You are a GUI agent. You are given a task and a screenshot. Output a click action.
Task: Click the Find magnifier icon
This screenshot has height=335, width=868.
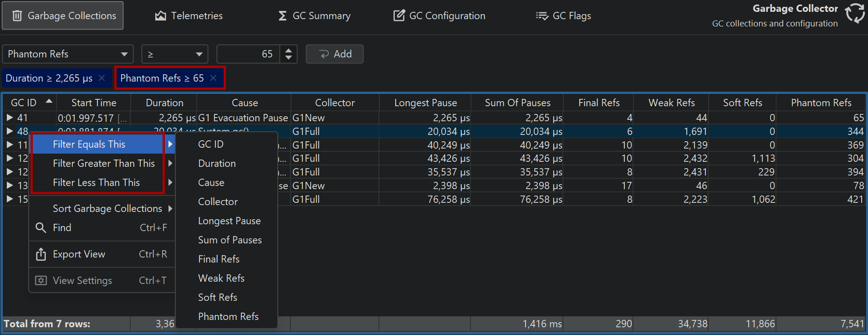(41, 227)
